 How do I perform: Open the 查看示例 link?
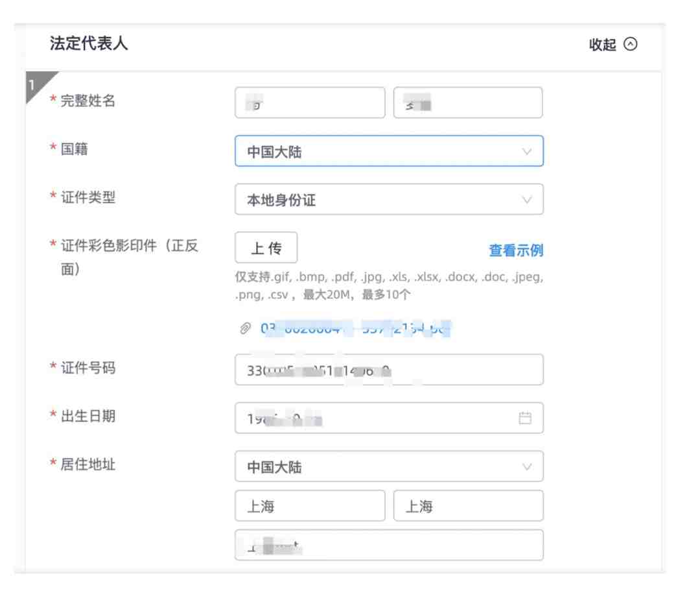[x=515, y=250]
